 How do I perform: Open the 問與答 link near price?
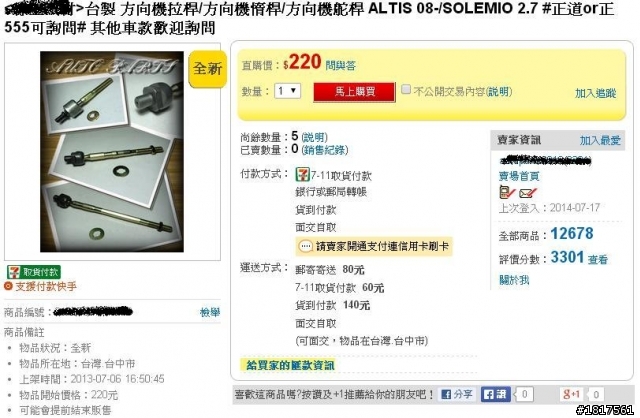(340, 65)
